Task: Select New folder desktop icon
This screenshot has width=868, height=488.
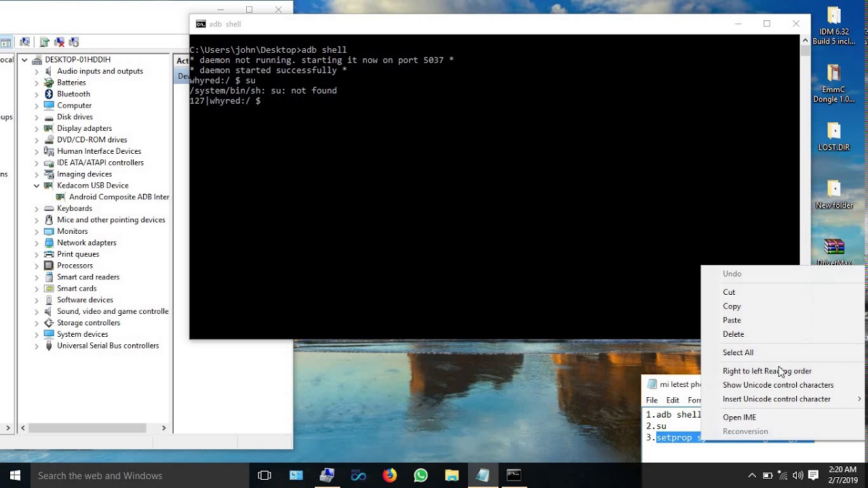Action: tap(834, 194)
